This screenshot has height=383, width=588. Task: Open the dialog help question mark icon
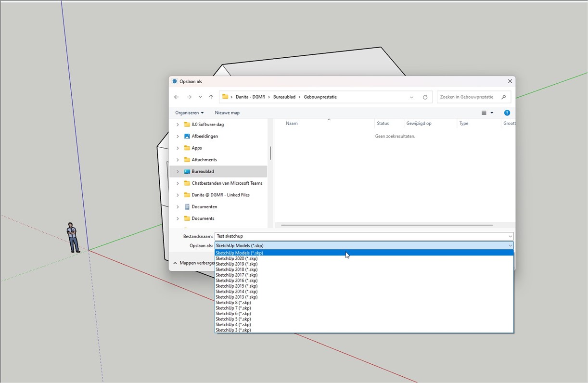click(507, 113)
